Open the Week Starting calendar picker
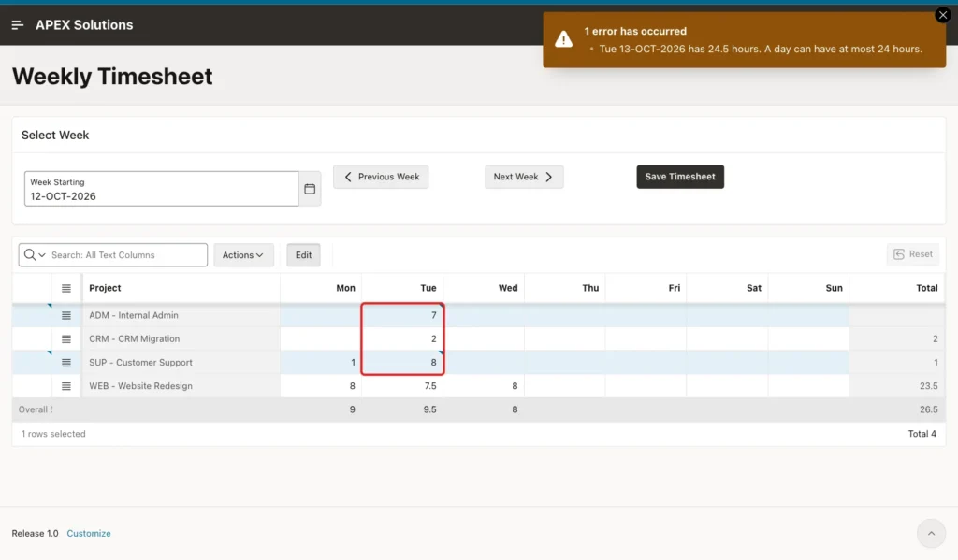 [310, 189]
